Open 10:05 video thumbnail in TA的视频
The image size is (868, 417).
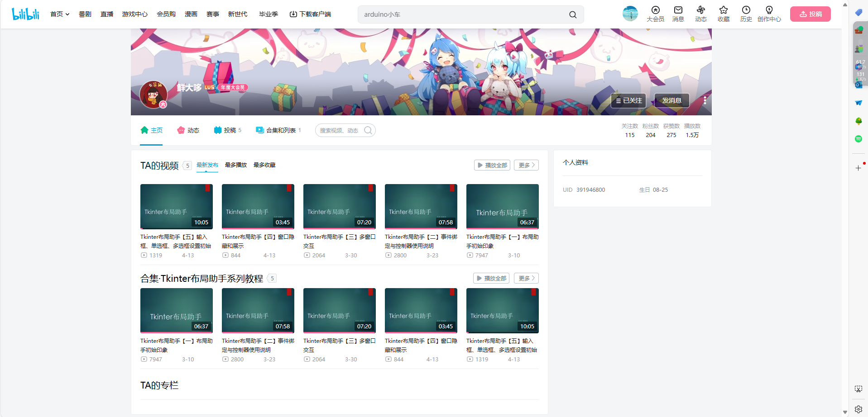tap(177, 207)
